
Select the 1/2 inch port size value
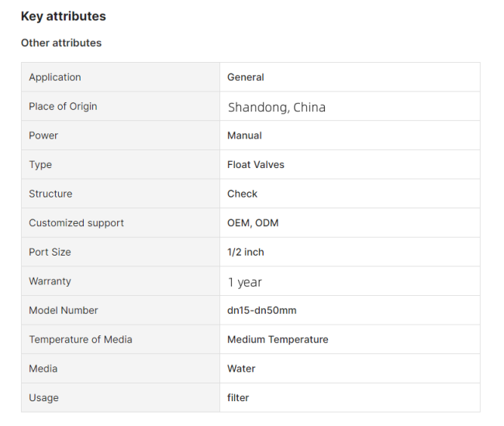[246, 252]
